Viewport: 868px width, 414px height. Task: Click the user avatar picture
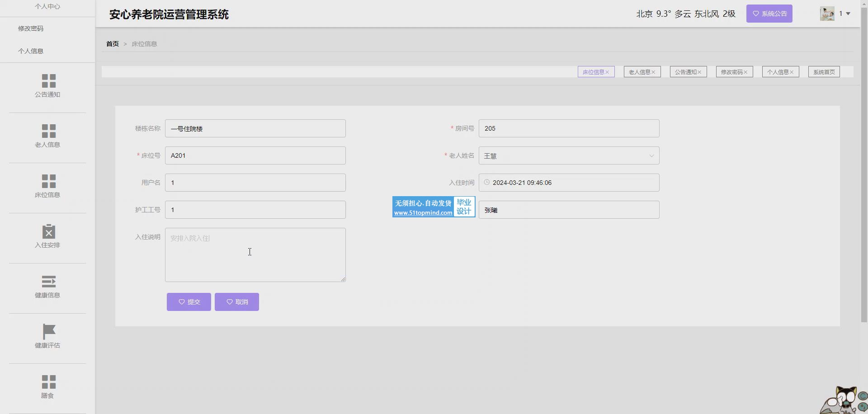pyautogui.click(x=827, y=14)
